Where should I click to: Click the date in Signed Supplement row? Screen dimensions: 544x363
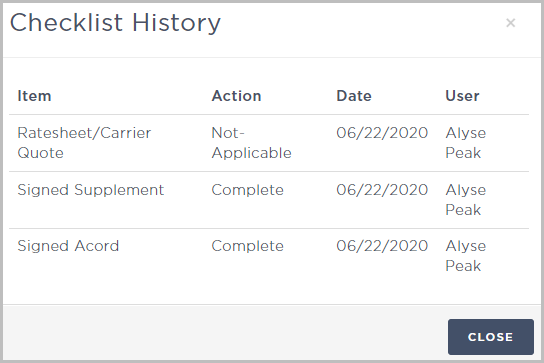382,190
